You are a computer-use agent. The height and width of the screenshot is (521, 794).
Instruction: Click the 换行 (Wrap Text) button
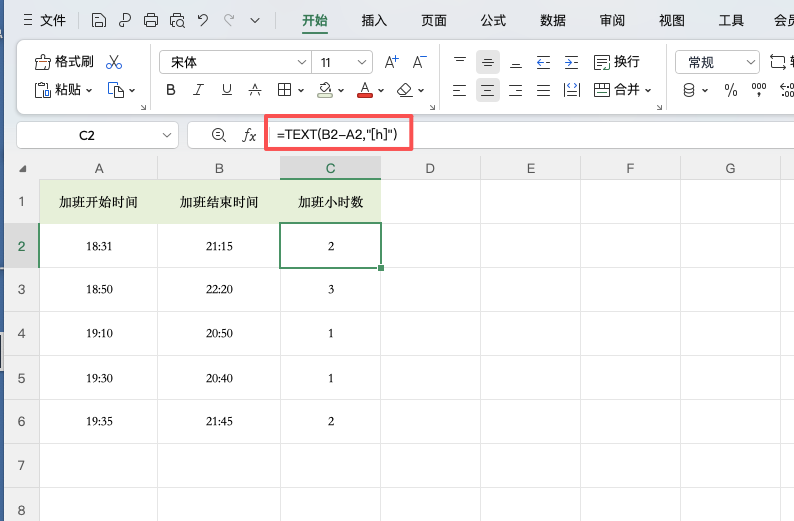point(616,62)
